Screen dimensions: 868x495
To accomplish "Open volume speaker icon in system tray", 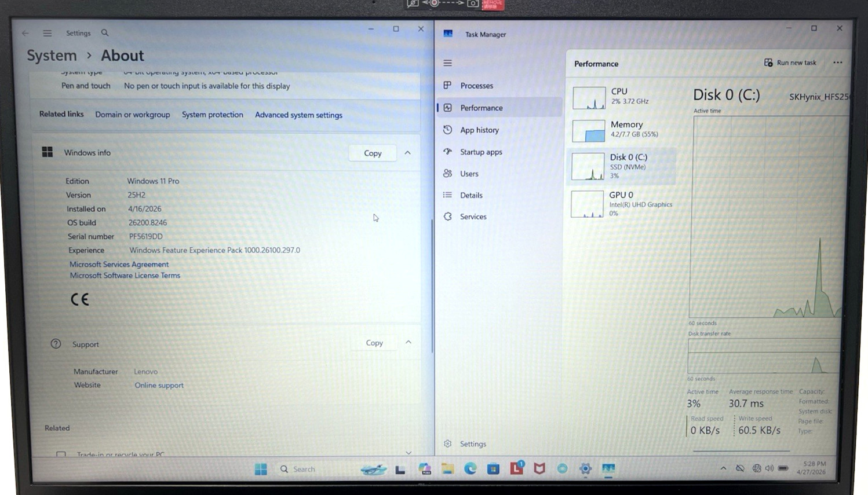I will pos(769,468).
